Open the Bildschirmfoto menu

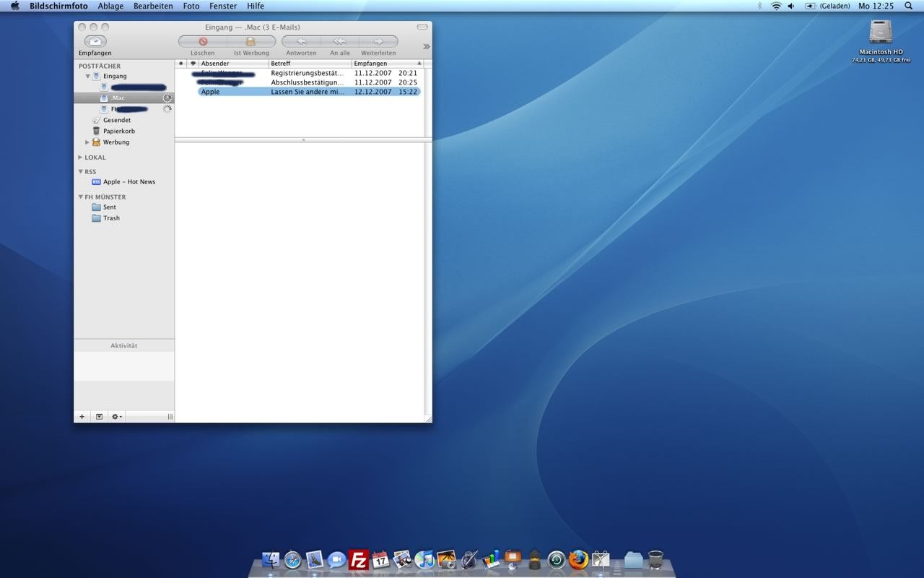[58, 6]
